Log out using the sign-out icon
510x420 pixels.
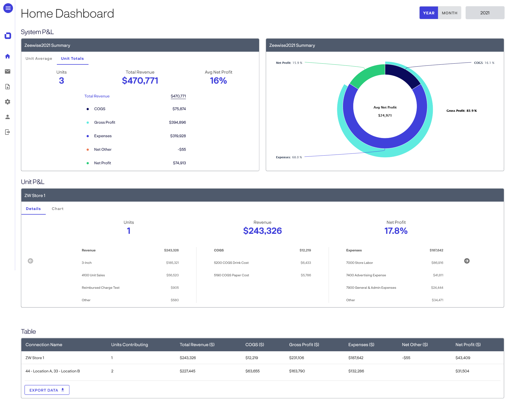[8, 132]
